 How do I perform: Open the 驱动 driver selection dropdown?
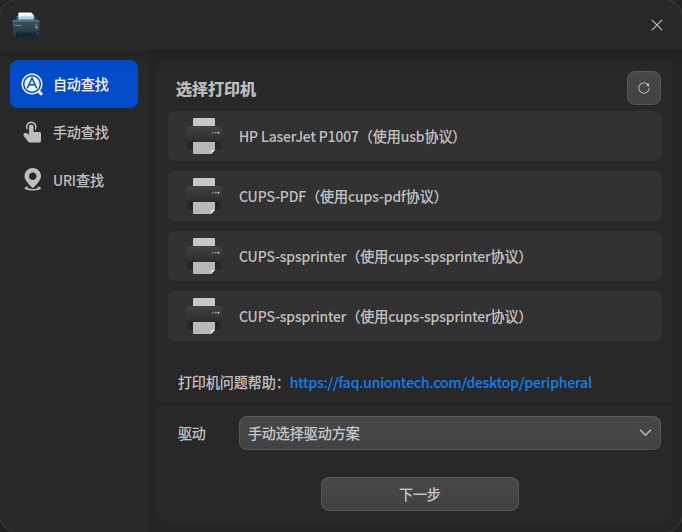tap(450, 433)
